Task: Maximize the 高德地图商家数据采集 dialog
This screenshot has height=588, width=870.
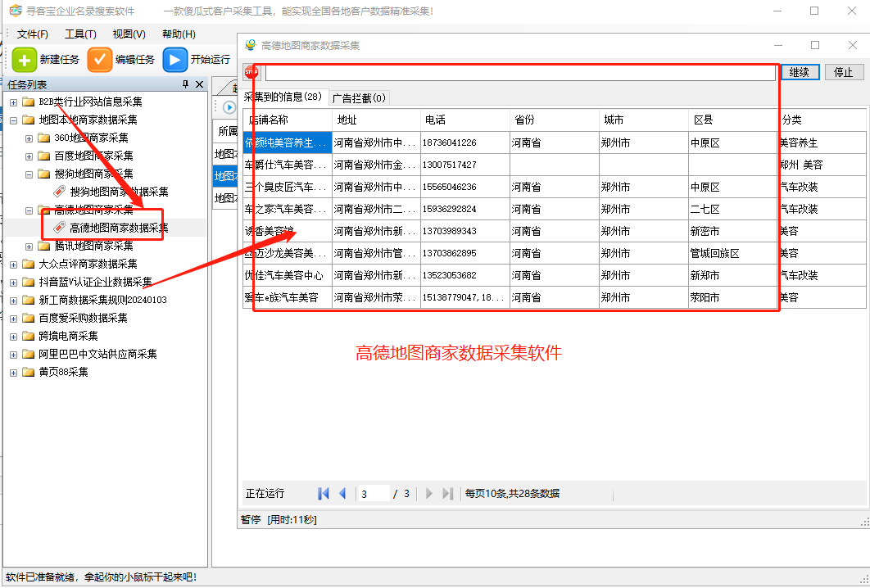Action: coord(815,45)
